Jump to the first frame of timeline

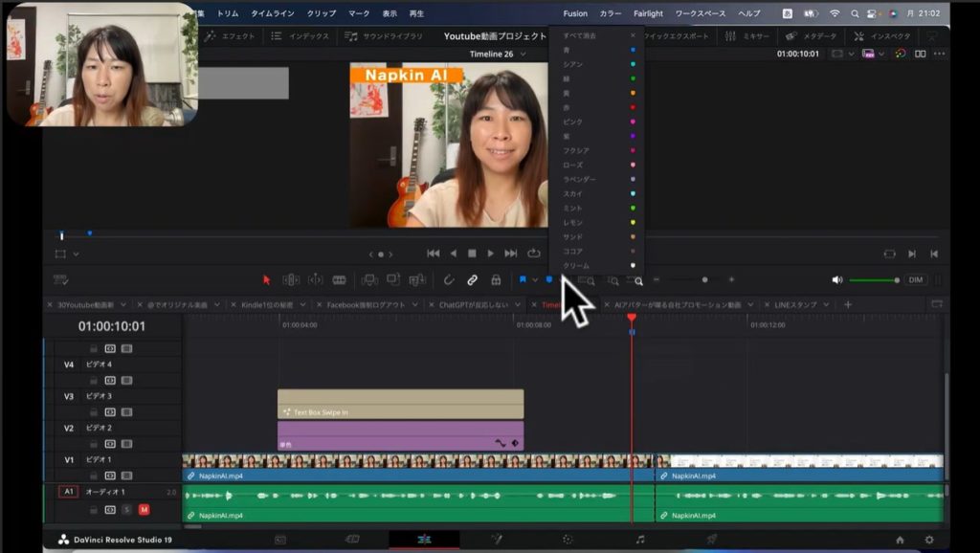tap(433, 254)
